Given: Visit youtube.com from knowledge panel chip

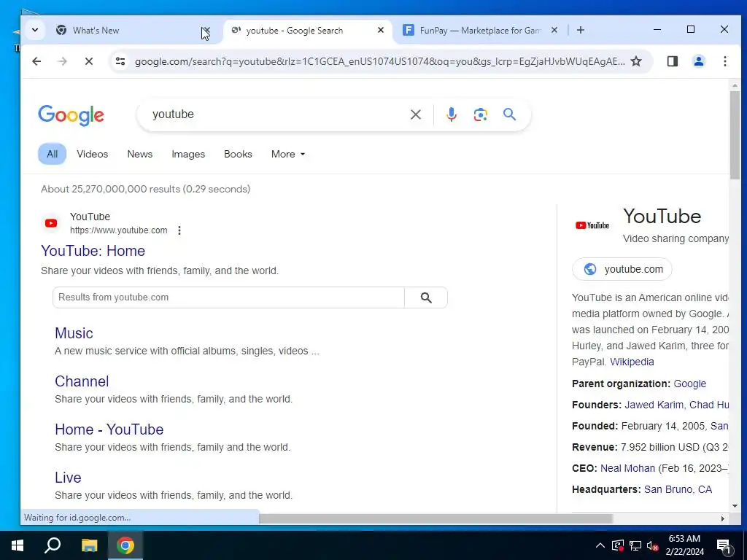Looking at the screenshot, I should pos(622,269).
